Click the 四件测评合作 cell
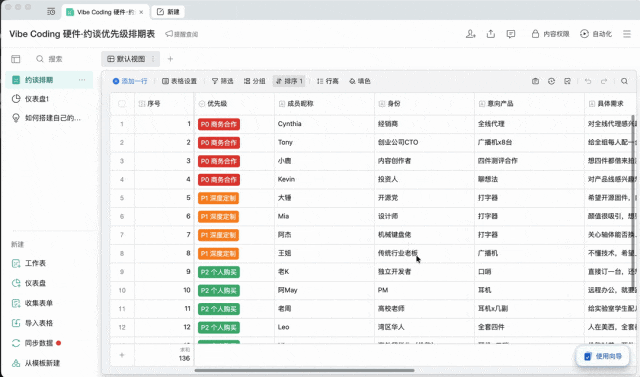This screenshot has height=377, width=640. click(x=529, y=161)
